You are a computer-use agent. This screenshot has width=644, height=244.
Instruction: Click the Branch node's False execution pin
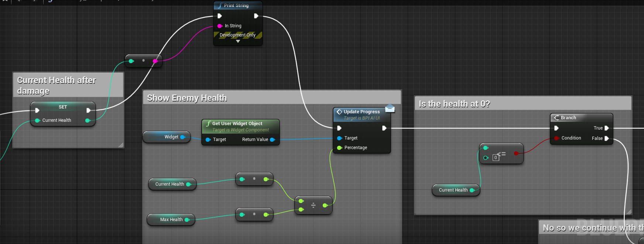click(606, 138)
